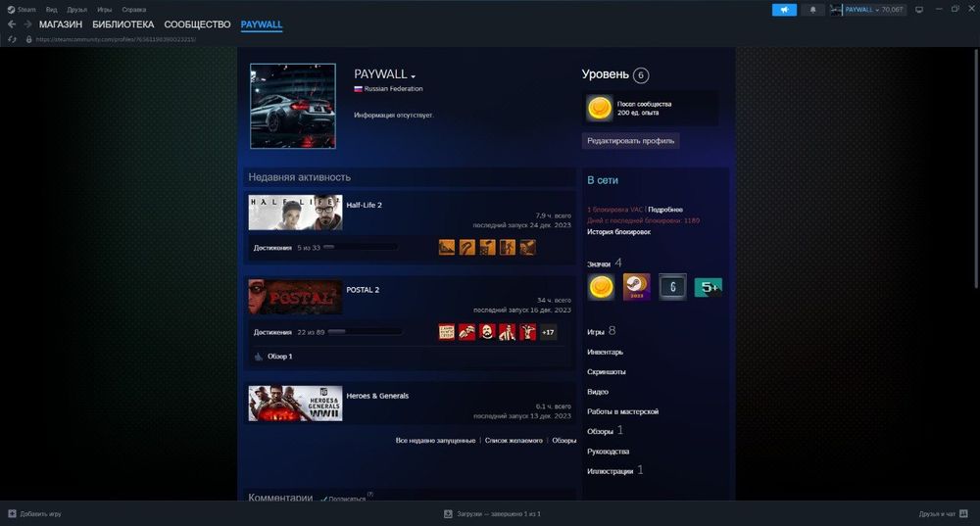Click the POSTAL 2 game banner

point(295,297)
